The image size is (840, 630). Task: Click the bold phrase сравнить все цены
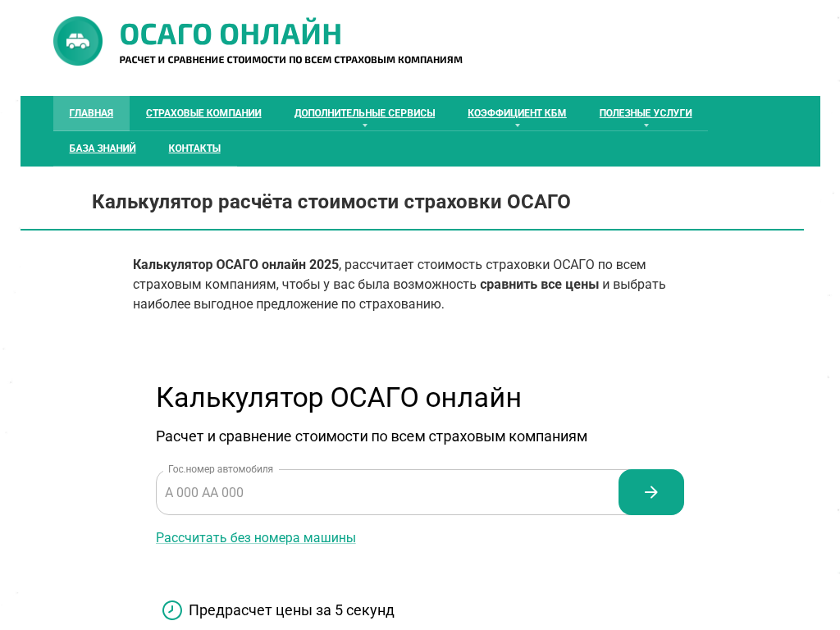point(540,285)
